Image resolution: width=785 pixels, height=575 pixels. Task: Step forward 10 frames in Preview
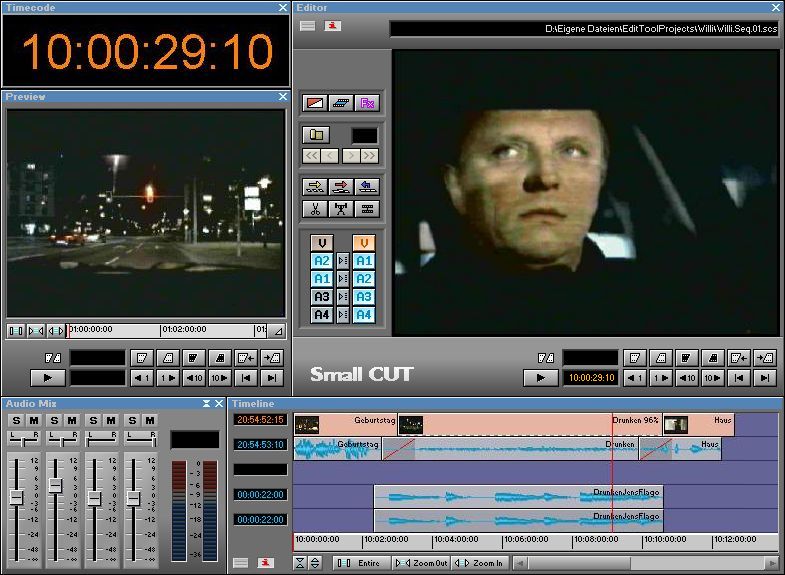pyautogui.click(x=219, y=378)
